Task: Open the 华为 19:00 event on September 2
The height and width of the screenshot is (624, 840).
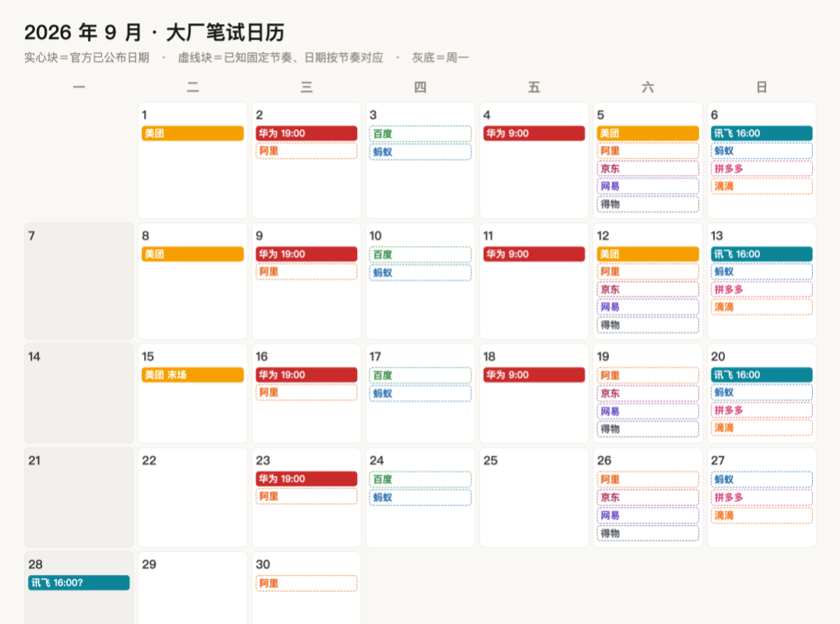Action: [x=306, y=133]
